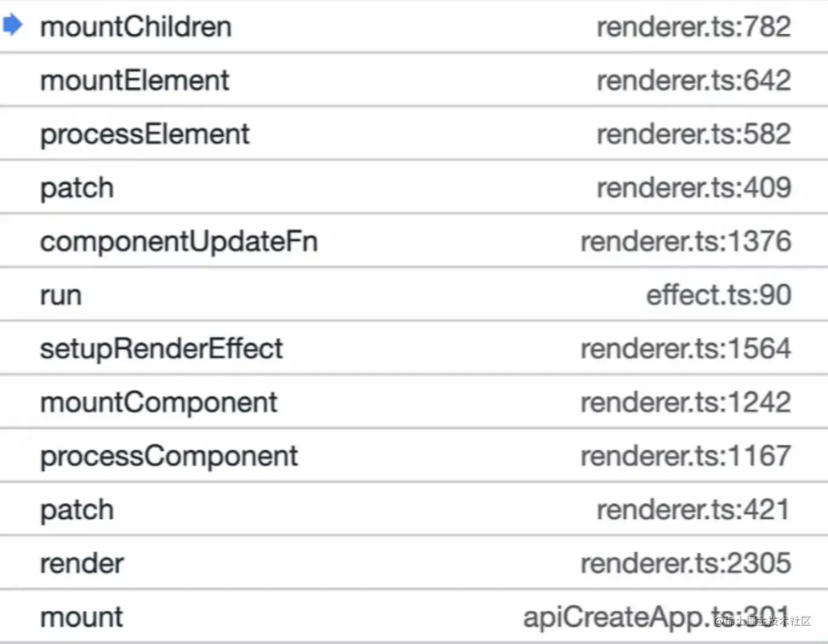828x644 pixels.
Task: Select the patch frame at renderer.ts:421
Action: click(x=77, y=510)
